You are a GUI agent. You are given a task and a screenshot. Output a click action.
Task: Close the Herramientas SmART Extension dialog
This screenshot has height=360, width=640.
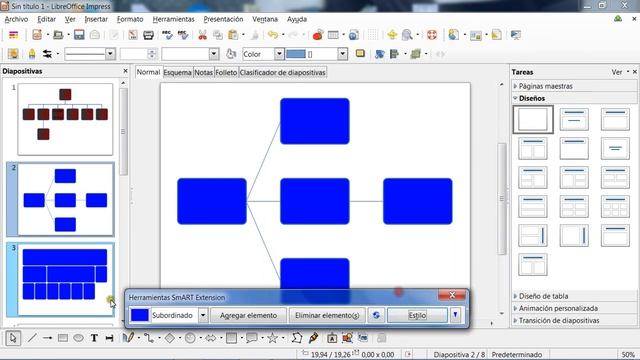pos(452,295)
